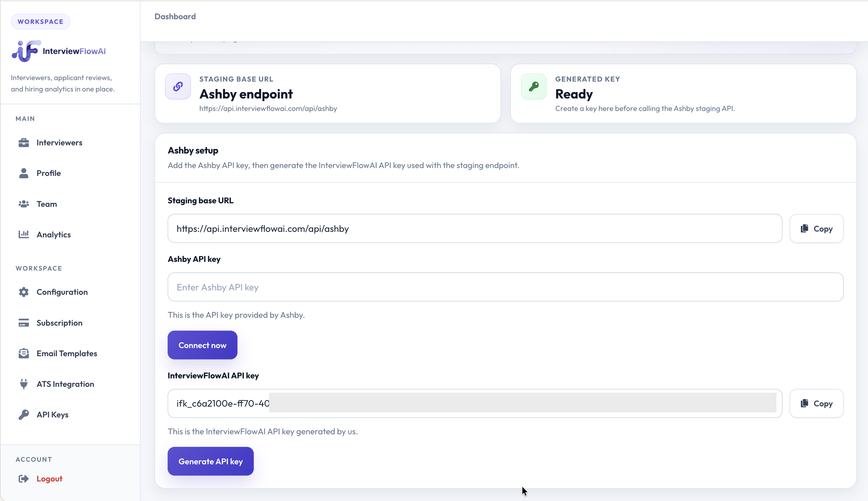Select the Profile person icon

click(23, 173)
